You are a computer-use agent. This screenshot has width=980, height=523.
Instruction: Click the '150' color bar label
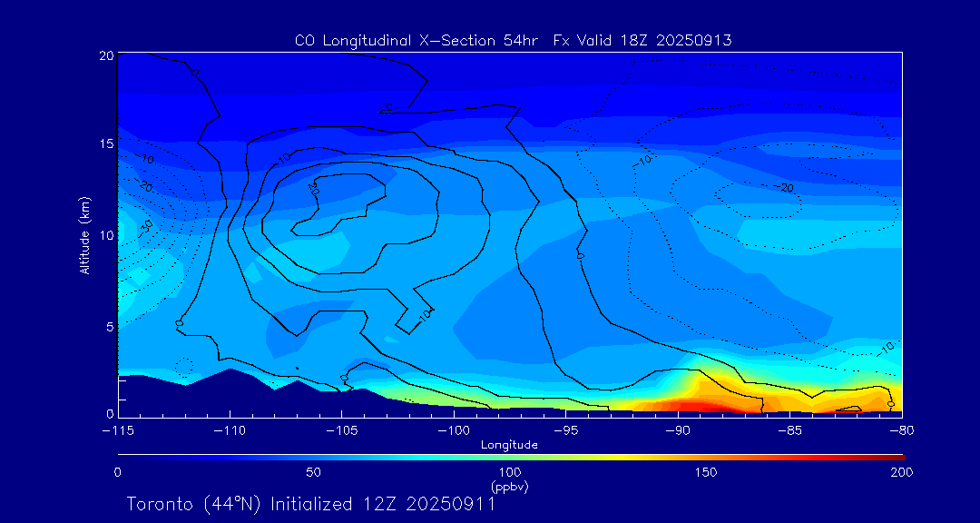pos(706,472)
